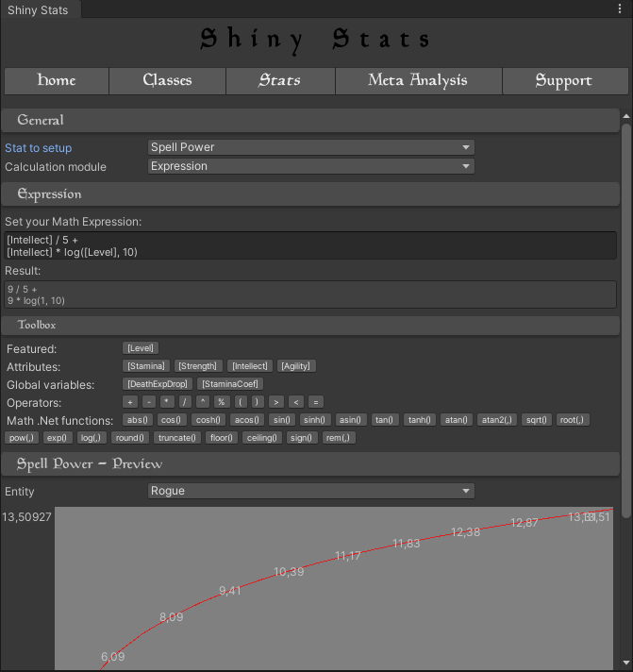Insert the [Intellect] attribute
This screenshot has height=672, width=633.
coord(249,366)
